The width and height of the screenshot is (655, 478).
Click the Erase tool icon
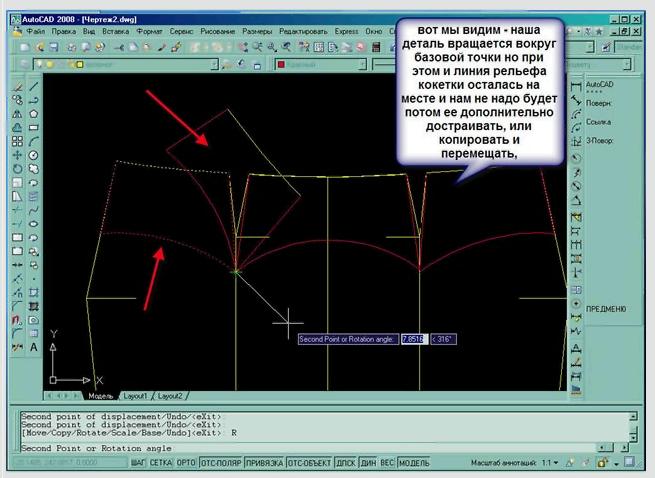click(18, 87)
